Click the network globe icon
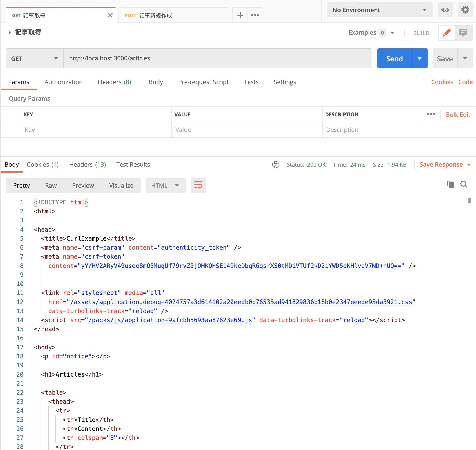 point(276,165)
